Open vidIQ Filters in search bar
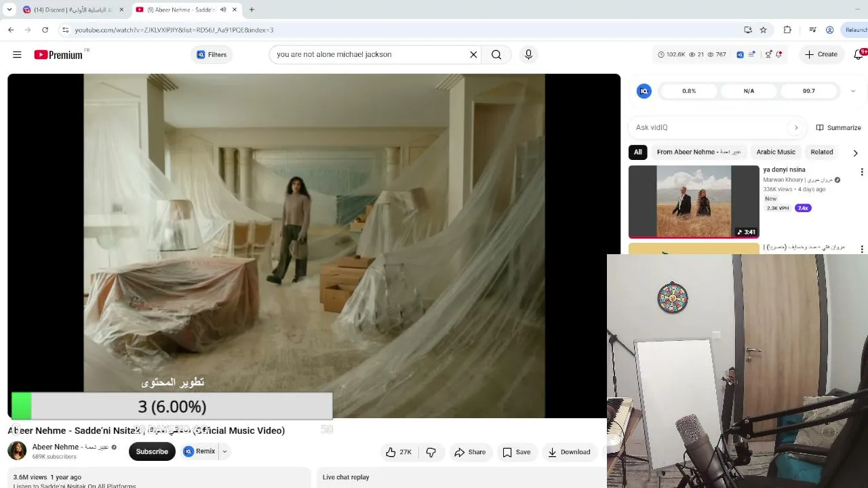This screenshot has width=868, height=488. pos(212,55)
